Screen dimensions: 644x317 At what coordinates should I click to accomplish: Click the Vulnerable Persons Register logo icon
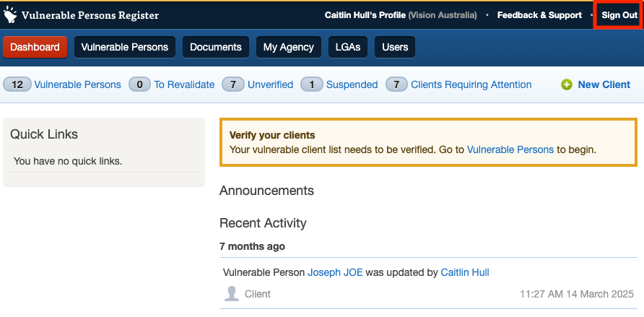pyautogui.click(x=10, y=14)
